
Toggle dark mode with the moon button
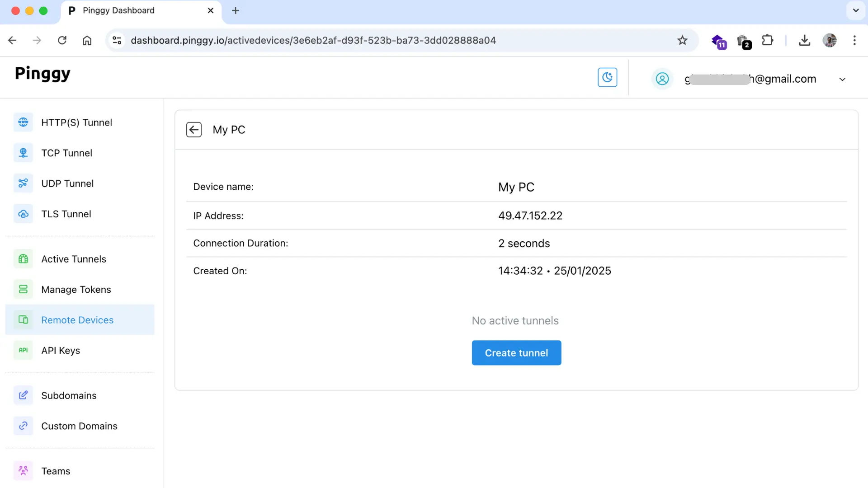[x=607, y=77]
